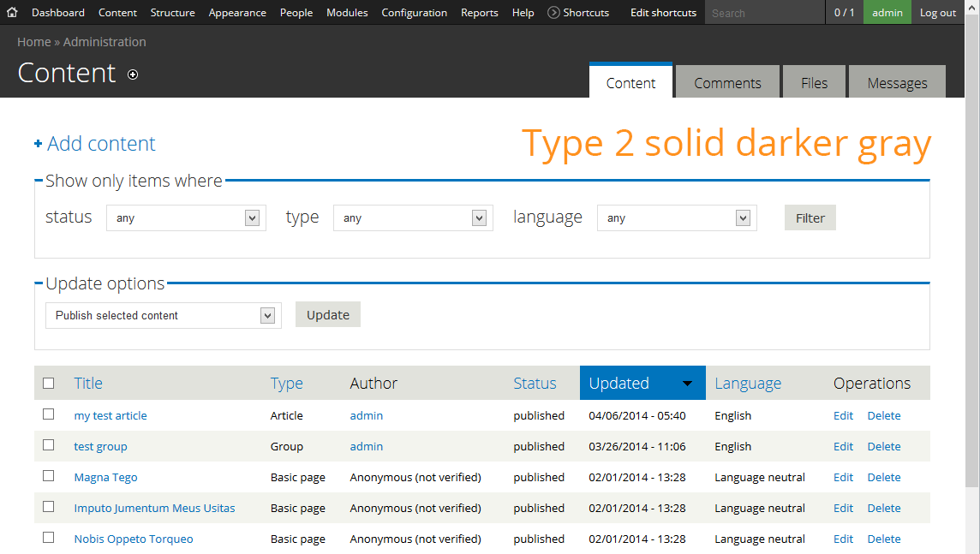Click the vertical scrollbar on the right
Screen dimensions: 980x554
[972, 257]
